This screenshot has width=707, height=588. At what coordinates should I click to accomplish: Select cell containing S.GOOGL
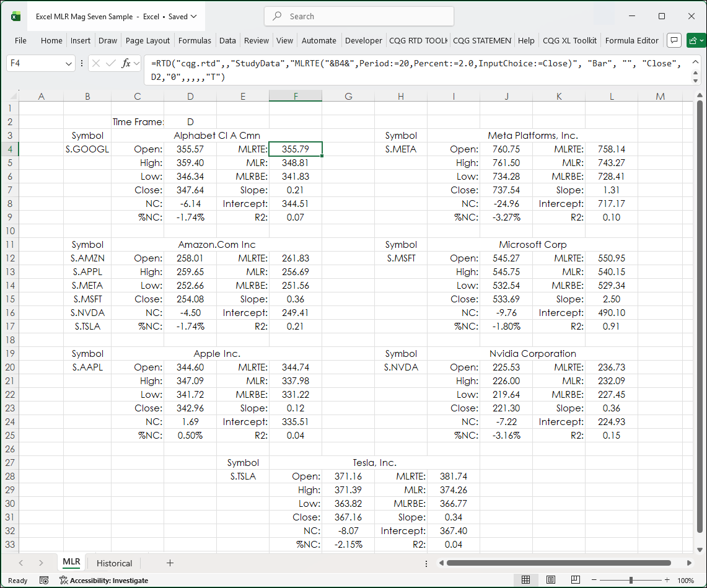pyautogui.click(x=87, y=149)
